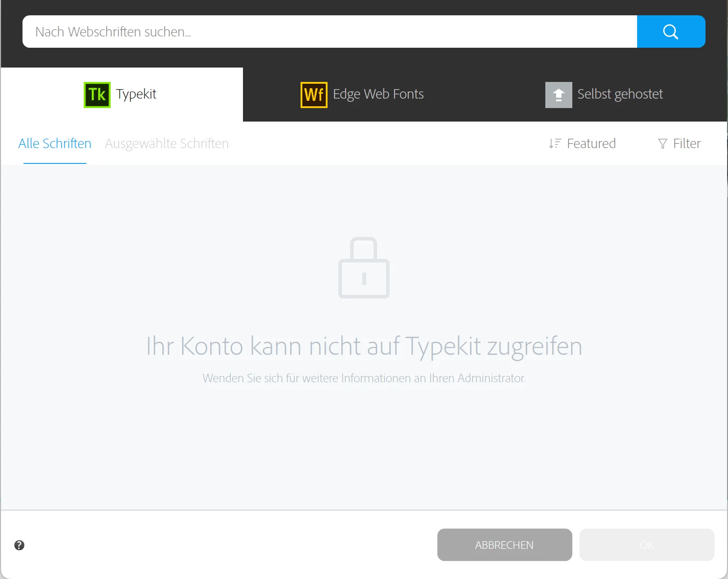Click the funnel filter icon

[x=662, y=144]
